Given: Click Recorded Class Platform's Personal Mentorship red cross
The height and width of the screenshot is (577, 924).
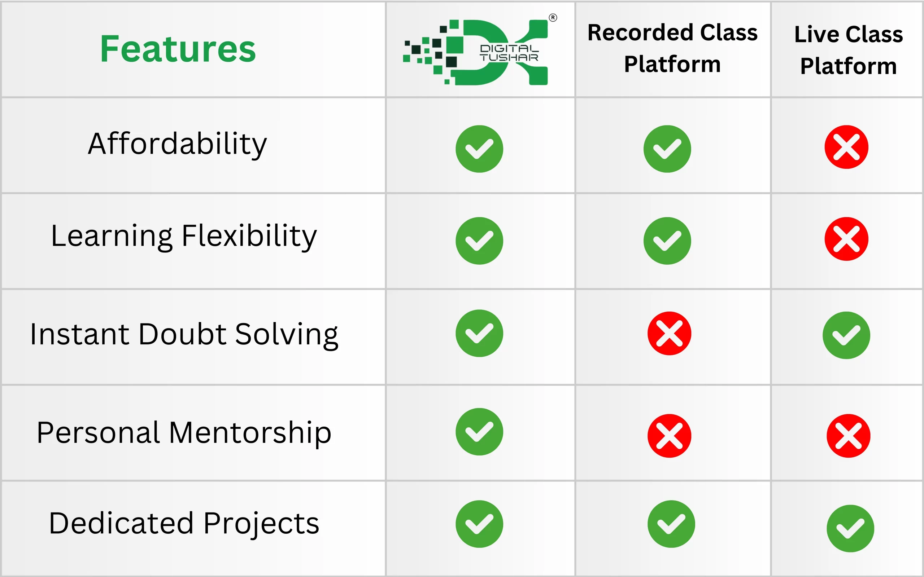Looking at the screenshot, I should coord(669,435).
